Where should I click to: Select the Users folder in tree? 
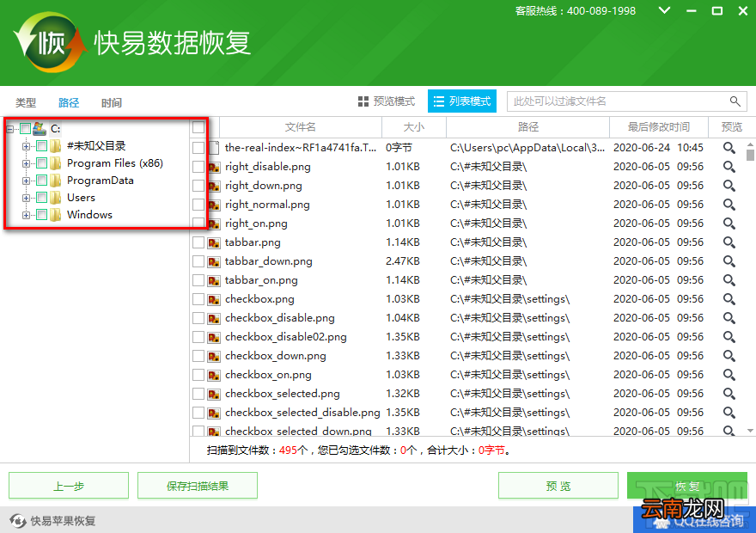[81, 198]
